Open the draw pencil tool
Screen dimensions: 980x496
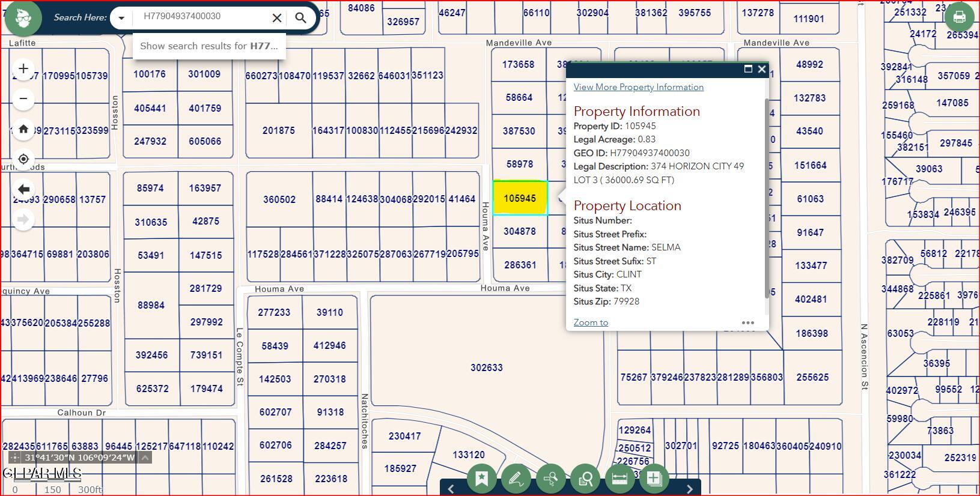[x=516, y=479]
